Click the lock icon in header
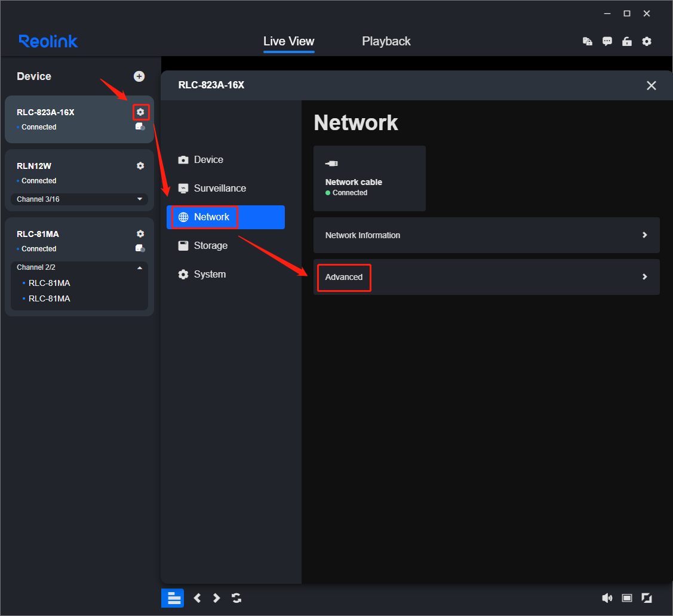 click(x=626, y=41)
